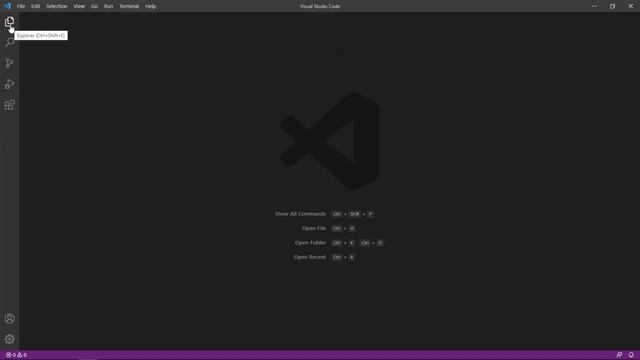640x360 pixels.
Task: Restore down the Visual Studio Code window
Action: coord(612,6)
